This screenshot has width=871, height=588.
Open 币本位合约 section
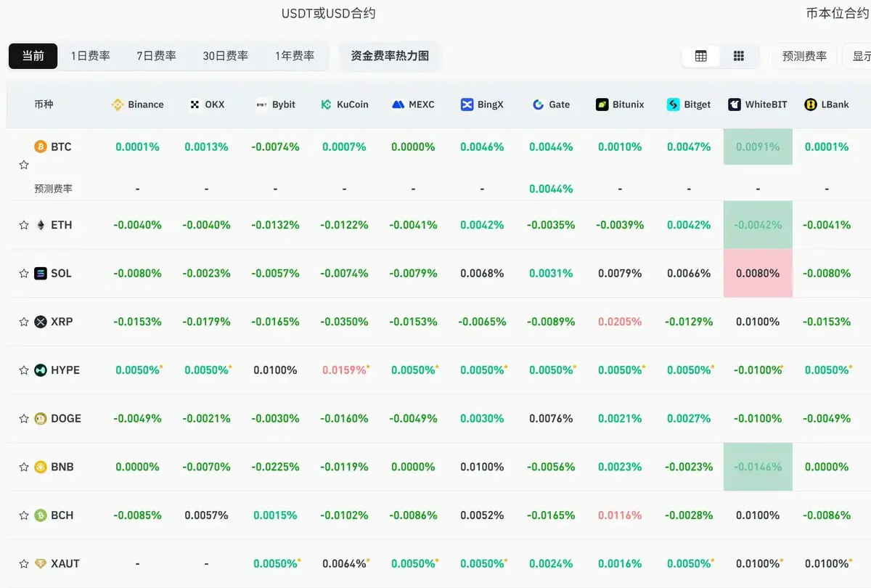[838, 13]
